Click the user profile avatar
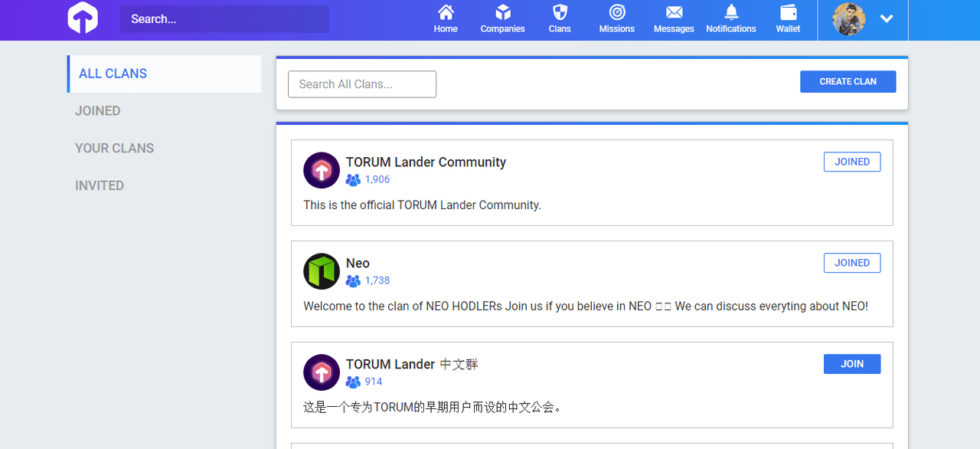The image size is (980, 449). point(849,19)
